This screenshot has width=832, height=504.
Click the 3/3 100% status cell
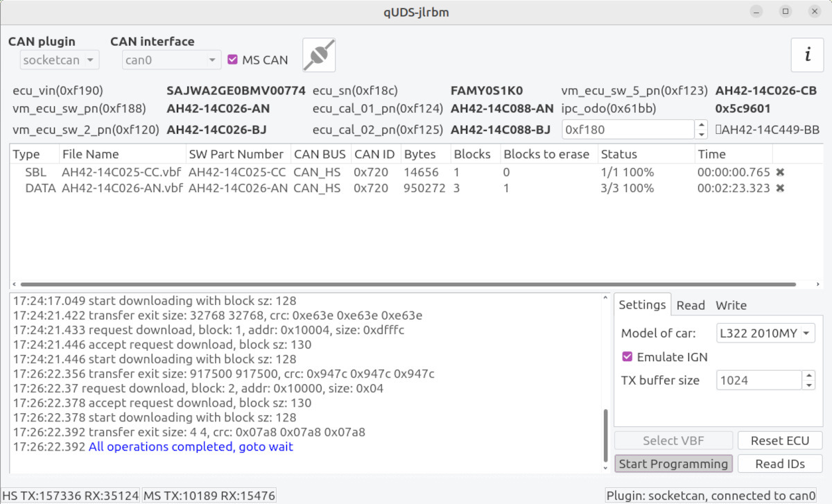[627, 189]
